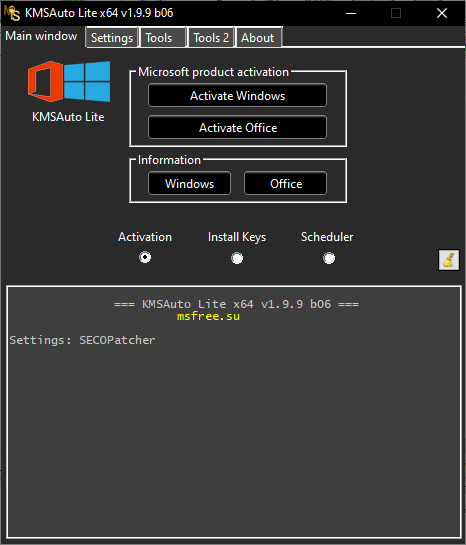Click the KMSAuto Lite label under logo
The height and width of the screenshot is (545, 466).
pyautogui.click(x=68, y=117)
